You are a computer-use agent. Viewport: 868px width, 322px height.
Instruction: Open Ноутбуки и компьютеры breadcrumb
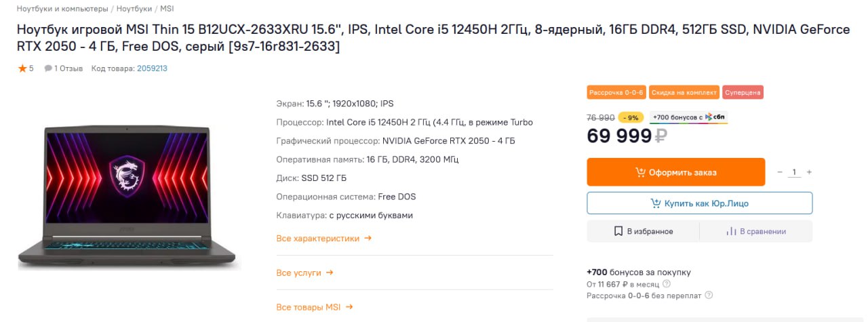[62, 9]
